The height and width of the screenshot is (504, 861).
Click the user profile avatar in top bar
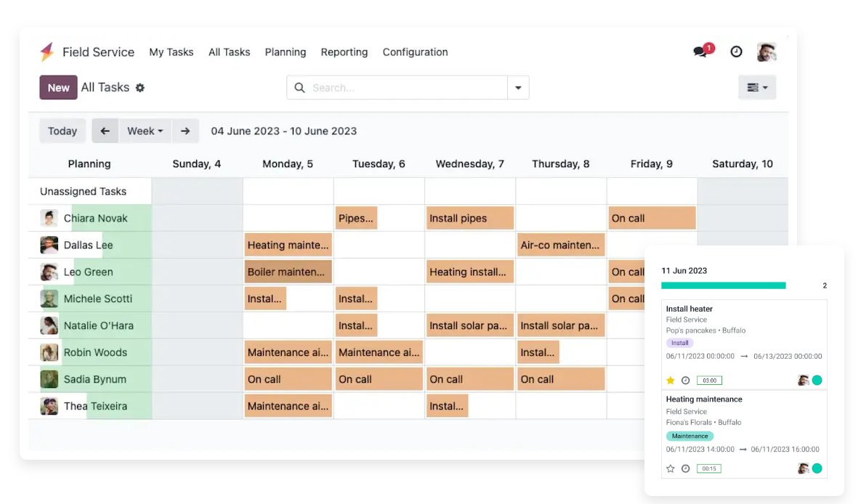click(x=767, y=52)
